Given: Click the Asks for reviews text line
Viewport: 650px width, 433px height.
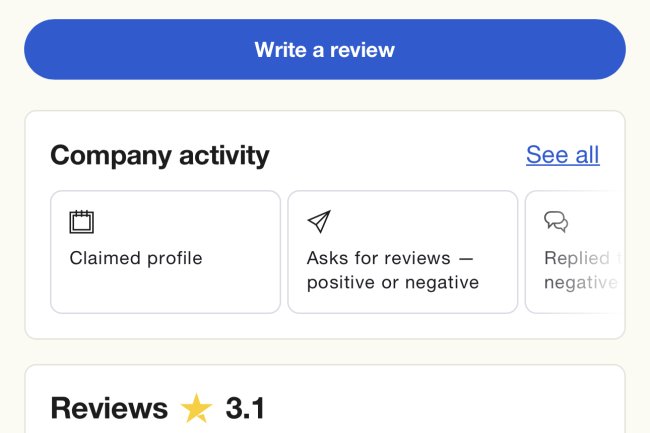Looking at the screenshot, I should (390, 258).
